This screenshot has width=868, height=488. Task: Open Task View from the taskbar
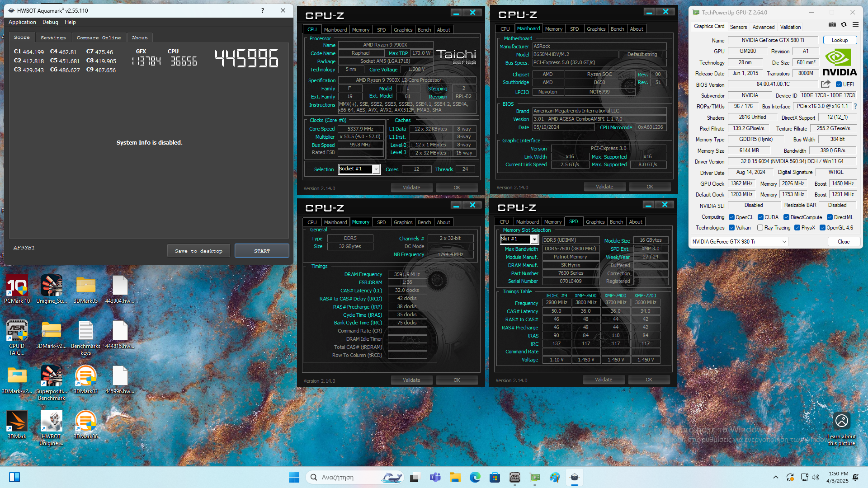coord(415,477)
